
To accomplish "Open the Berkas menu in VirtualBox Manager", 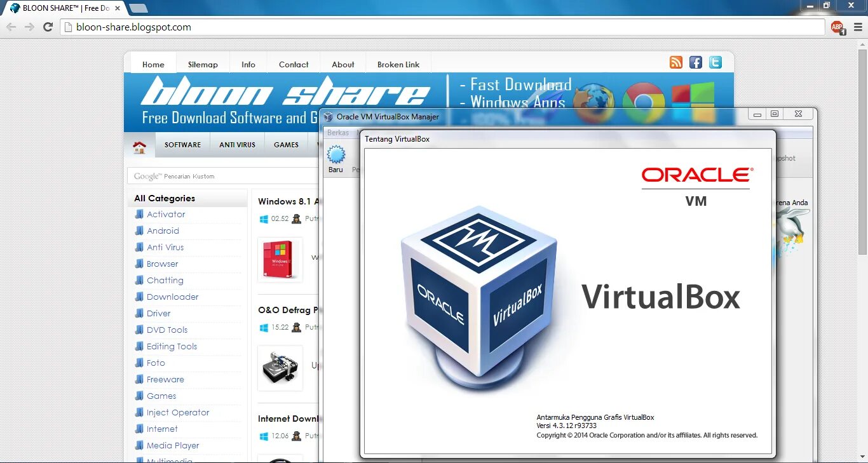I will coord(338,133).
